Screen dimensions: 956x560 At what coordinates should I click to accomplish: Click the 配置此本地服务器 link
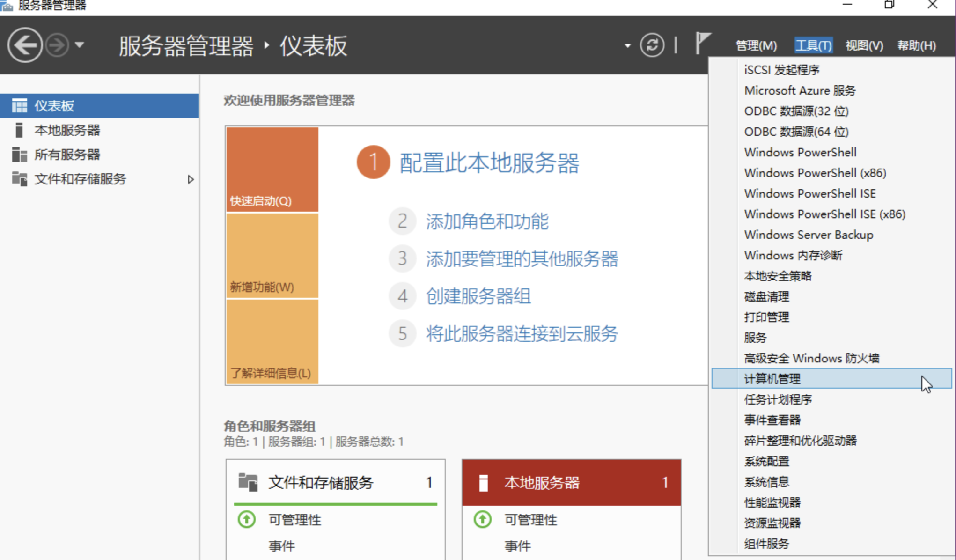[x=489, y=163]
